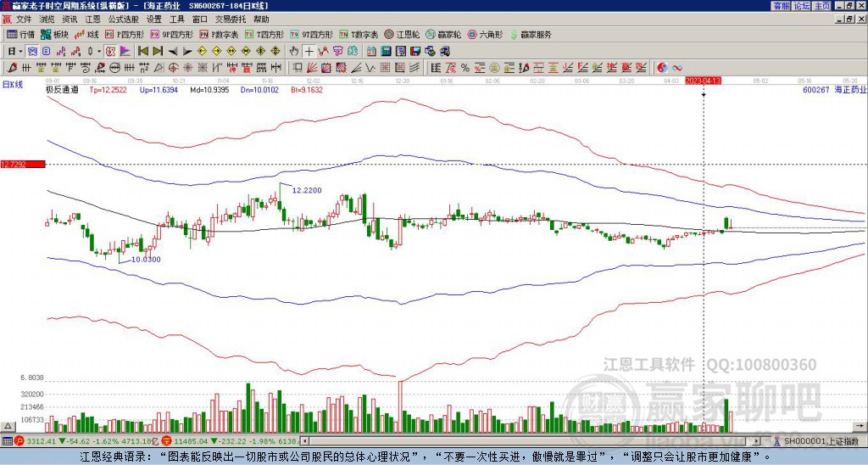Open the T数字表 tool
868x465 pixels.
click(359, 34)
